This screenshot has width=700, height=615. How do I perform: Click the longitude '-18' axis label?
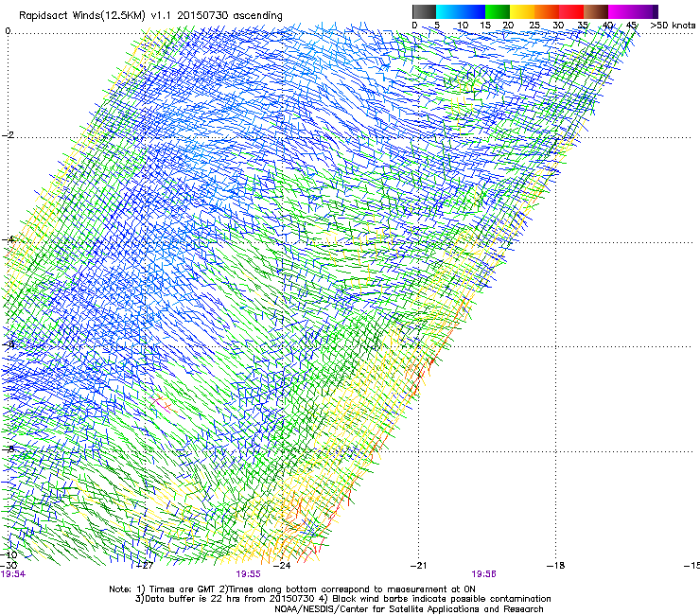555,566
